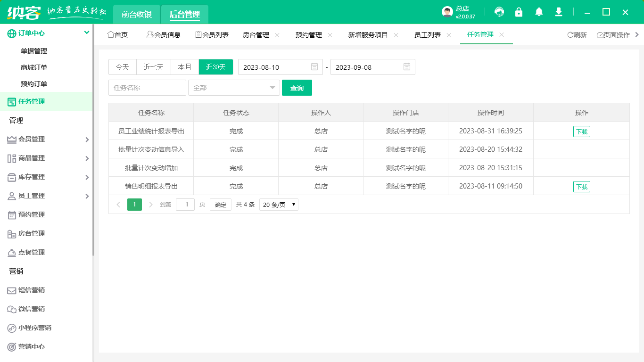Switch to the 会员信息 tab

(164, 35)
